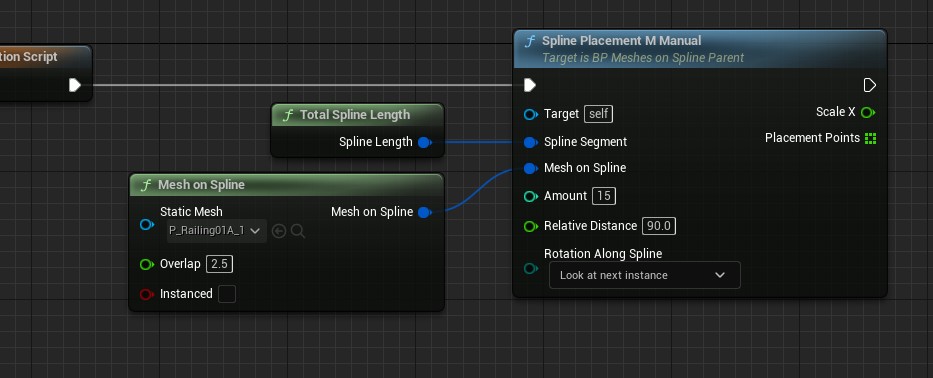Image resolution: width=933 pixels, height=378 pixels.
Task: Click Target is BP Meshes on Spline Parent subtitle
Action: click(643, 58)
